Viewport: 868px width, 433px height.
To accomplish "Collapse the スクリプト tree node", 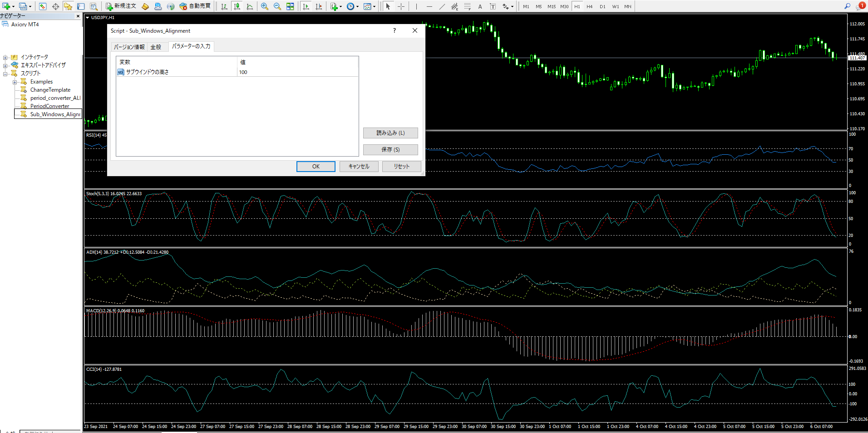I will click(x=5, y=74).
